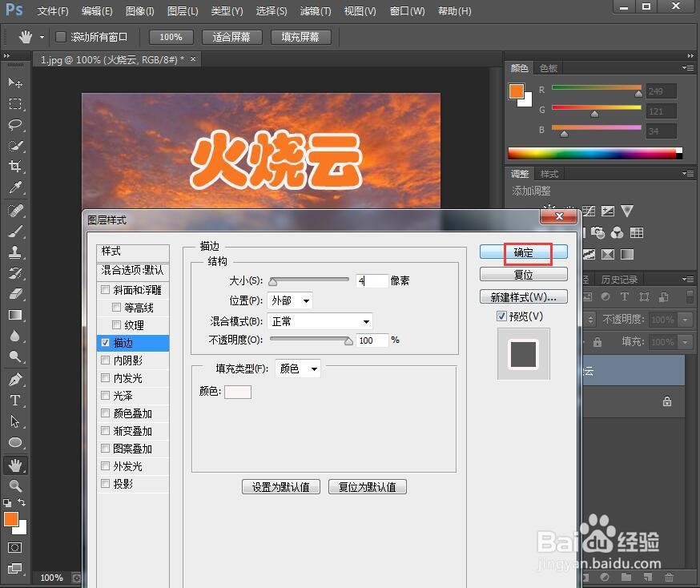Image resolution: width=700 pixels, height=588 pixels.
Task: Select the Zoom tool
Action: coord(15,485)
